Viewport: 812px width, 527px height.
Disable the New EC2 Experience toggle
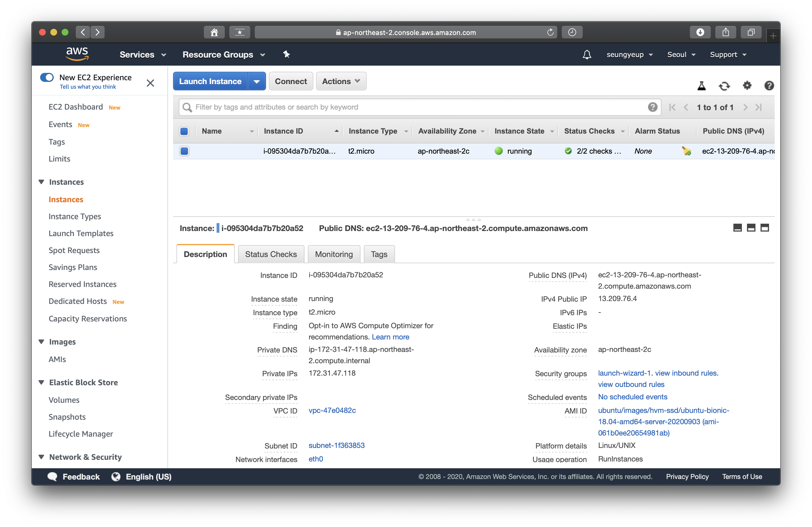47,77
